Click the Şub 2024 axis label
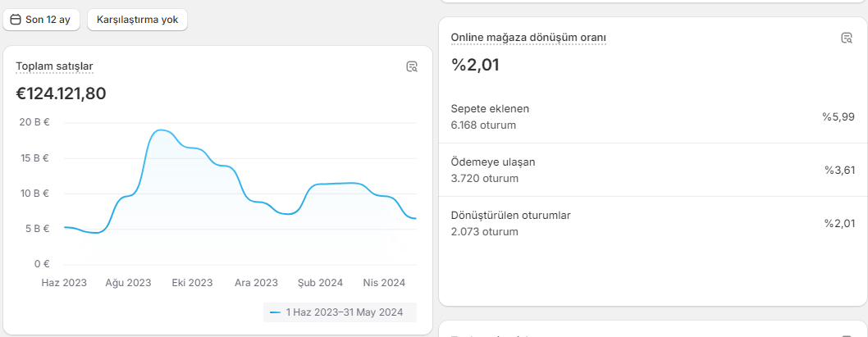Screen dimensions: 868x337 coord(321,283)
